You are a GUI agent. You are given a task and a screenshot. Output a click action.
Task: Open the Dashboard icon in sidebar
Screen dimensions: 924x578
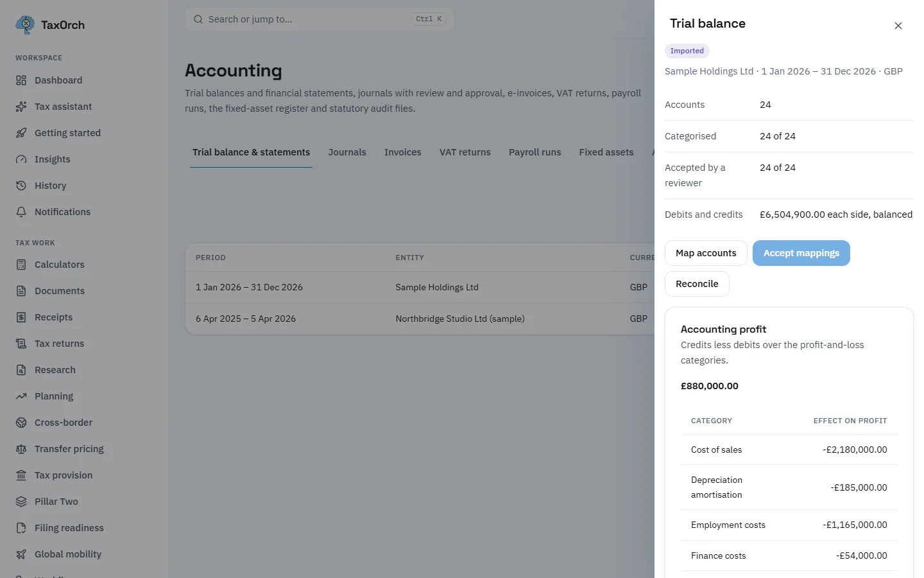pyautogui.click(x=21, y=80)
